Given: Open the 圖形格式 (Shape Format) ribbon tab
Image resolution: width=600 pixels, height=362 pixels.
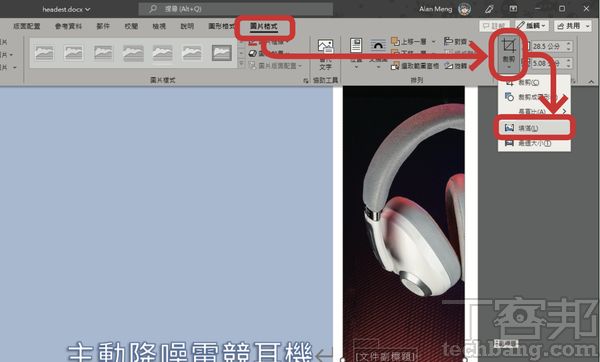Looking at the screenshot, I should 221,26.
